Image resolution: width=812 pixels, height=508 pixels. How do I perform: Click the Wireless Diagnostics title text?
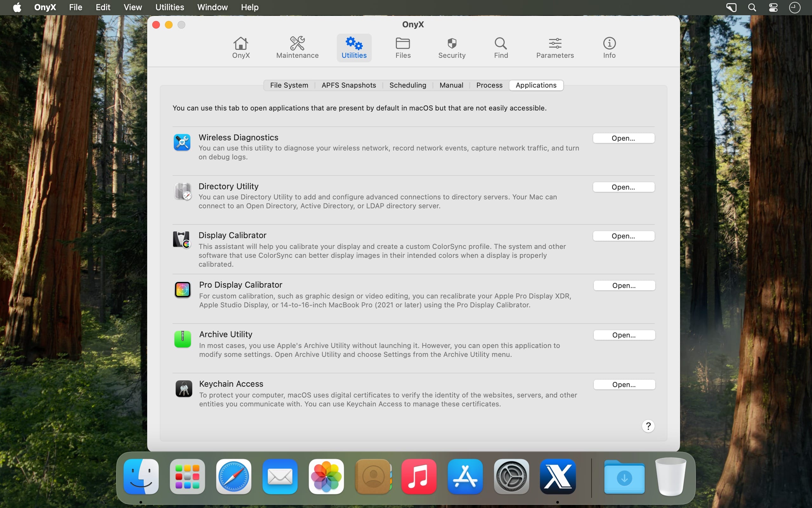pyautogui.click(x=238, y=137)
